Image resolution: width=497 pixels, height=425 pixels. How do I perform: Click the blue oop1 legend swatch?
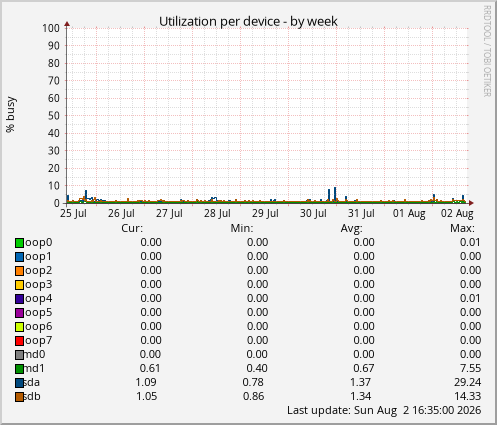(19, 257)
